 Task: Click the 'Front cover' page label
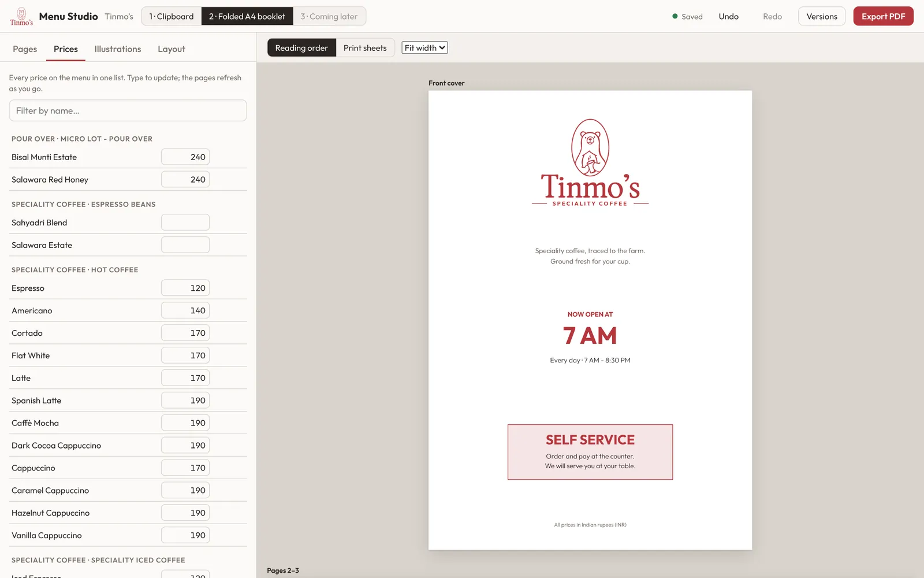click(x=446, y=83)
